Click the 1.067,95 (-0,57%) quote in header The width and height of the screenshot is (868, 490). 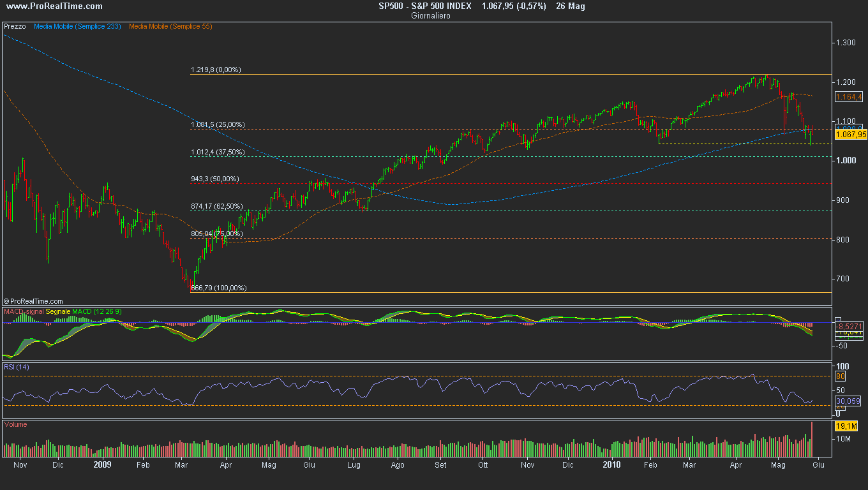513,6
